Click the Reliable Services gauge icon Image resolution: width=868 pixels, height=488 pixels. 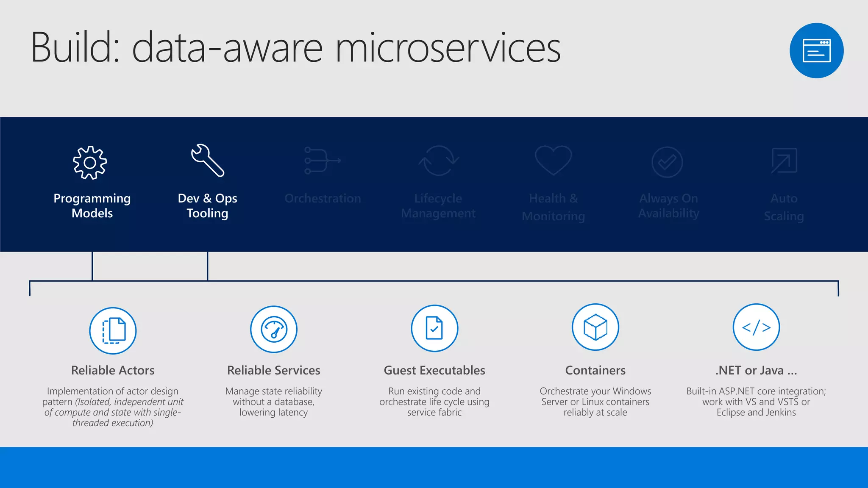(x=274, y=329)
